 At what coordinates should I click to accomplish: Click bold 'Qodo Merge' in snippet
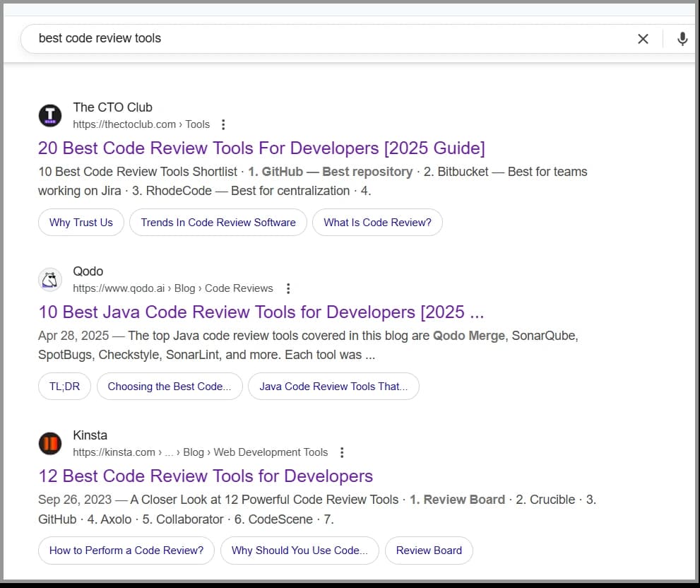point(469,336)
